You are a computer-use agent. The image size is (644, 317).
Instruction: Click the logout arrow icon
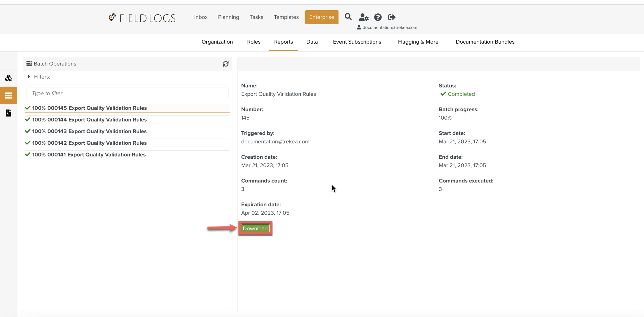pyautogui.click(x=392, y=17)
